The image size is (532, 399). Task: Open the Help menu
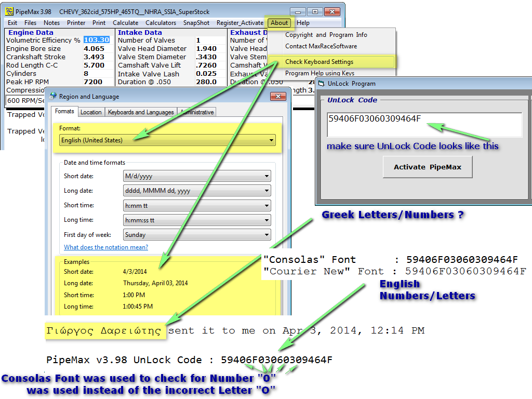point(303,23)
